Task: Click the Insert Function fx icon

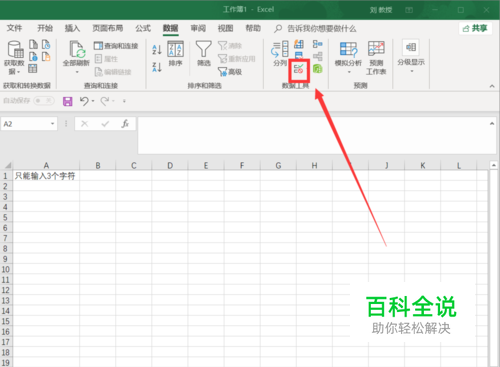Action: point(125,124)
